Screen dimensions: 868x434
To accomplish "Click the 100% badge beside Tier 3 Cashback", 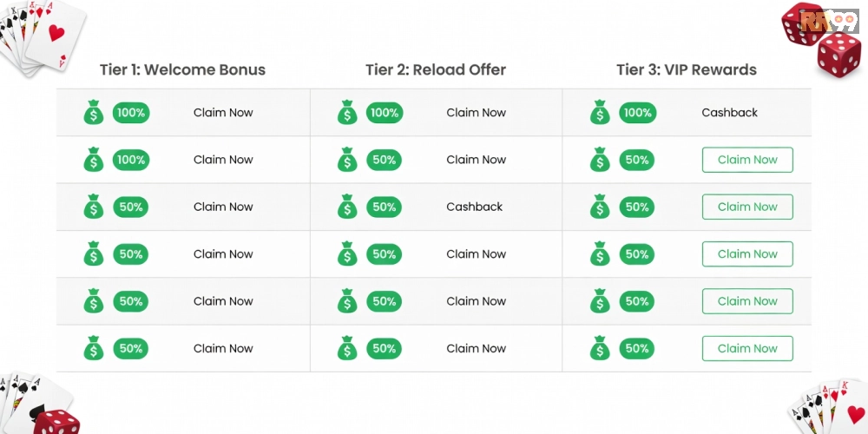I will pos(637,113).
